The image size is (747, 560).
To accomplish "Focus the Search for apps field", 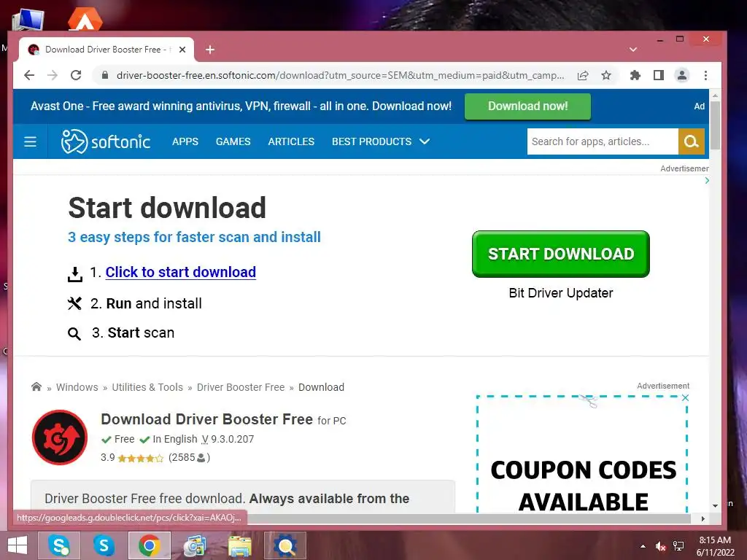I will pyautogui.click(x=603, y=141).
